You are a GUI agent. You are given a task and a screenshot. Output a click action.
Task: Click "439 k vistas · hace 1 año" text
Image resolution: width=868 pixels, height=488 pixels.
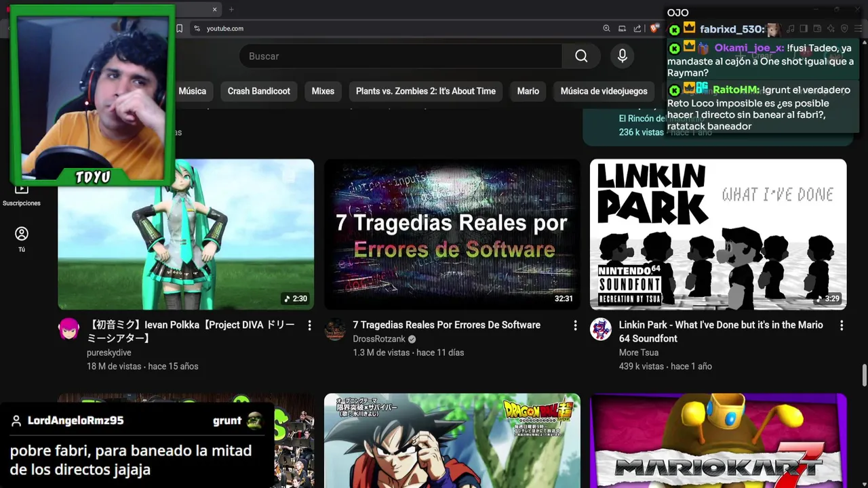click(x=665, y=366)
